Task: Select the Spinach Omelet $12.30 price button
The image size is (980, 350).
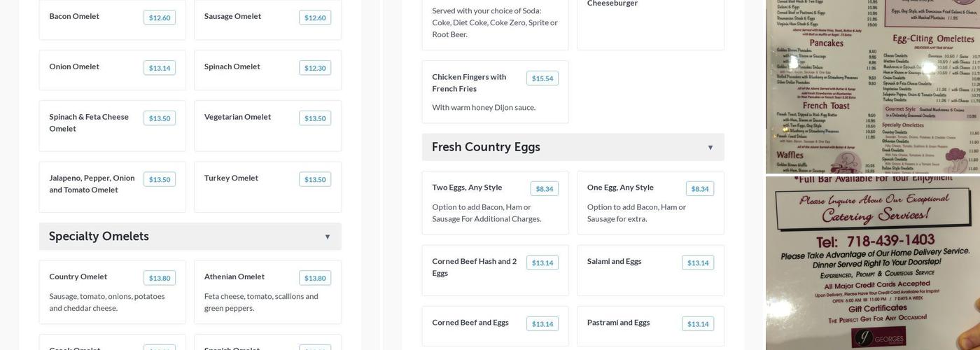Action: (315, 68)
